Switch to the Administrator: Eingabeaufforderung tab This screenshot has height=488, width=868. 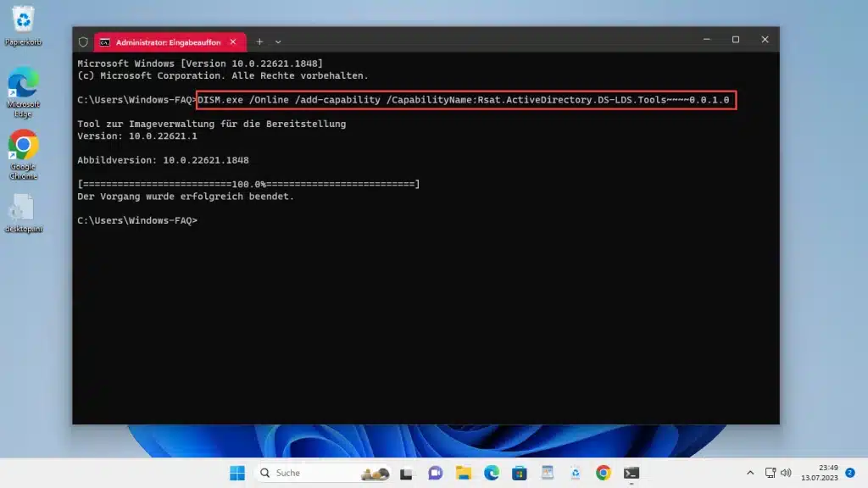pyautogui.click(x=169, y=42)
